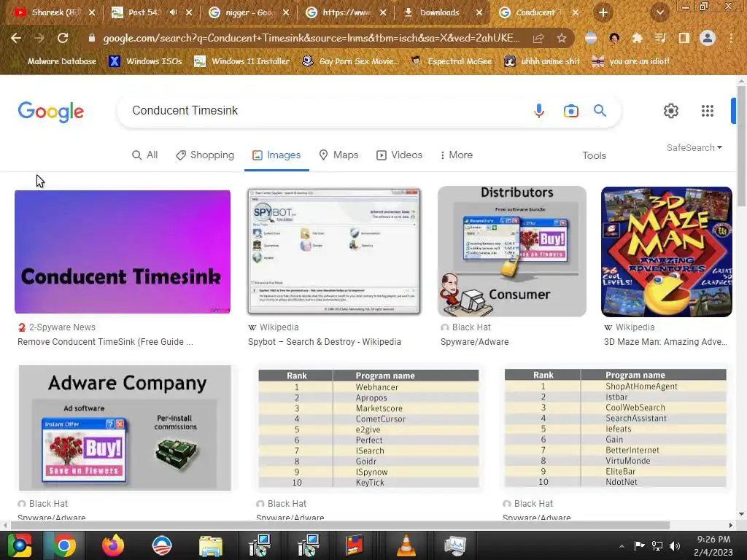Switch to the Maps results tab

[x=338, y=155]
